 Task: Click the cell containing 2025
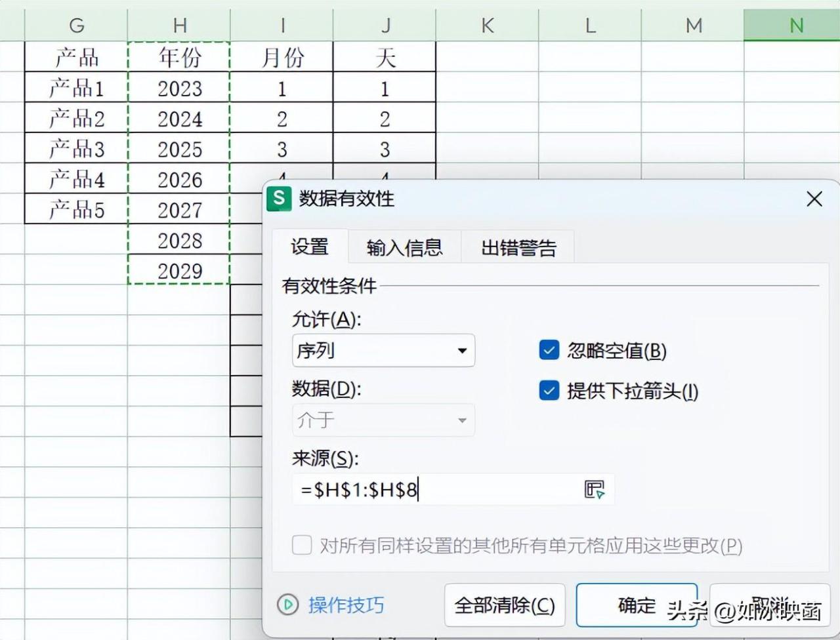click(179, 148)
